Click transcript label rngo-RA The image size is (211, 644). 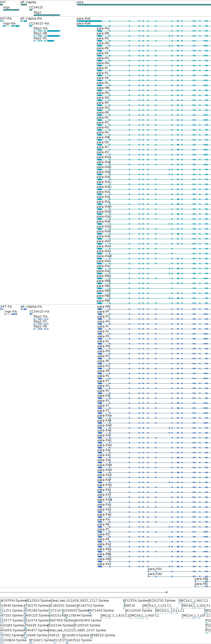[9, 24]
